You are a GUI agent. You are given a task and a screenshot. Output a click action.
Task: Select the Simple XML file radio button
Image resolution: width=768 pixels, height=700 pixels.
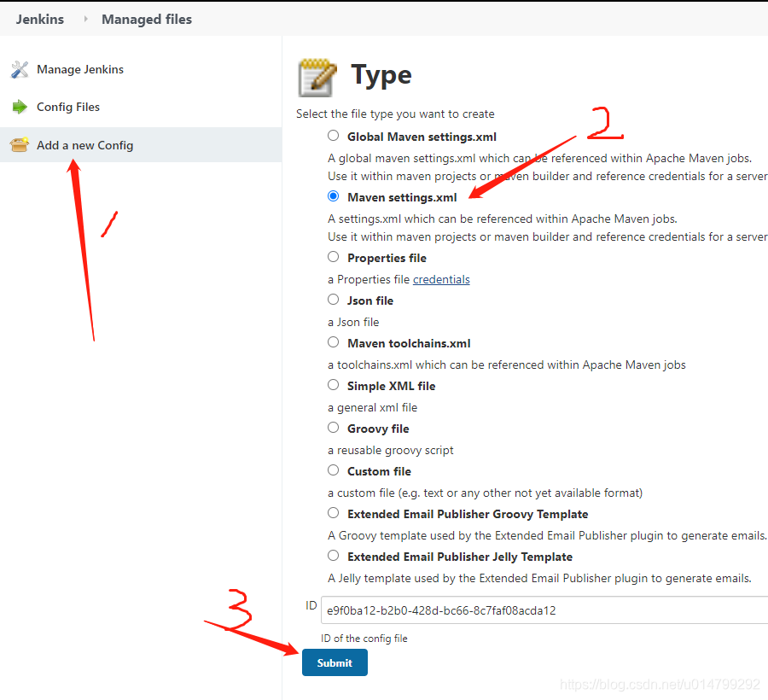coord(333,385)
